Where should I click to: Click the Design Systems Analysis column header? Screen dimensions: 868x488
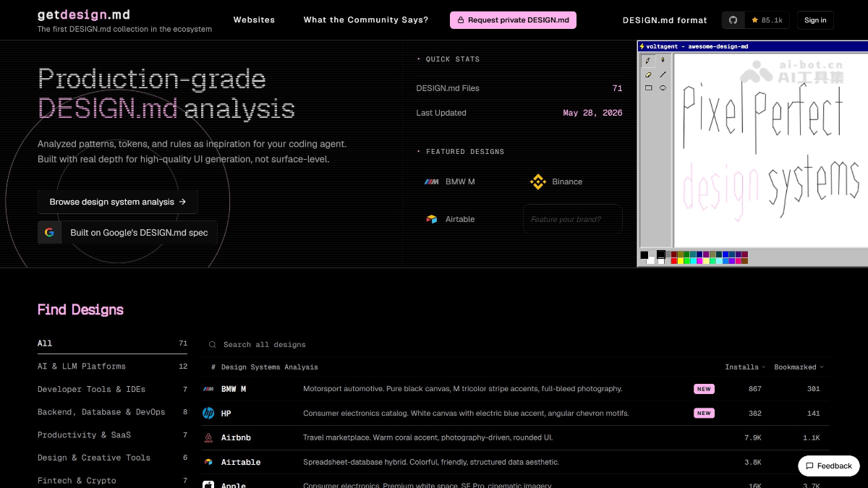click(x=269, y=367)
